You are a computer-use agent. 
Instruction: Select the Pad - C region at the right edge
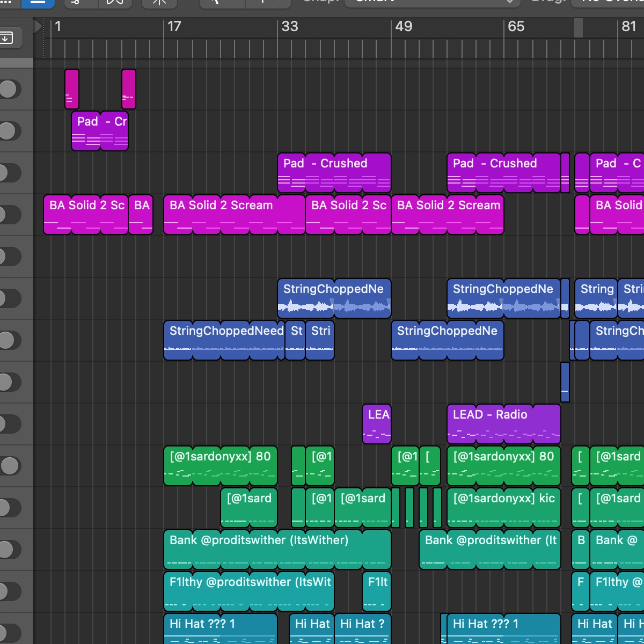[x=617, y=173]
